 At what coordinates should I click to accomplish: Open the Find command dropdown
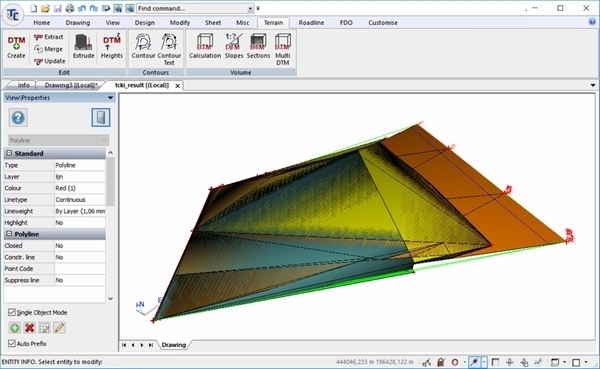(250, 8)
